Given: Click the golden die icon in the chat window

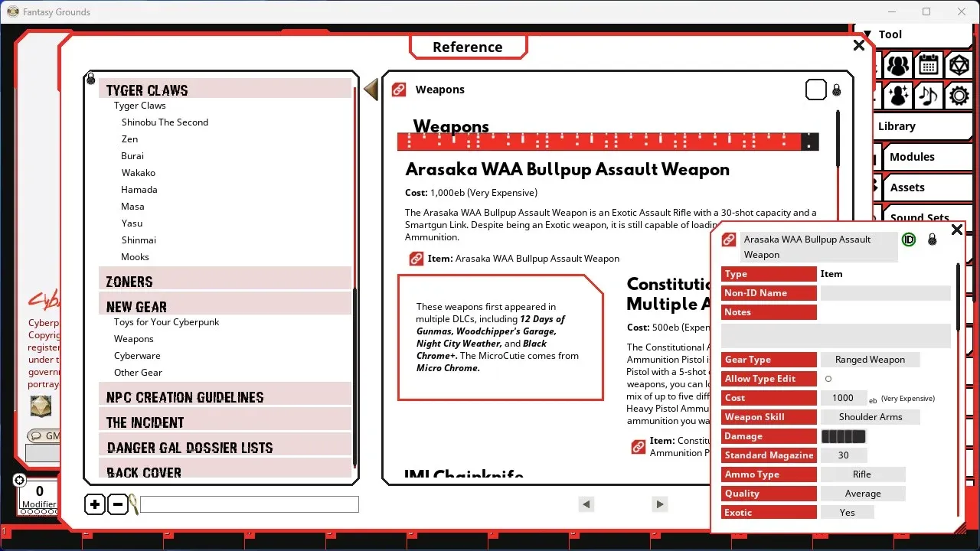Looking at the screenshot, I should click(x=41, y=406).
